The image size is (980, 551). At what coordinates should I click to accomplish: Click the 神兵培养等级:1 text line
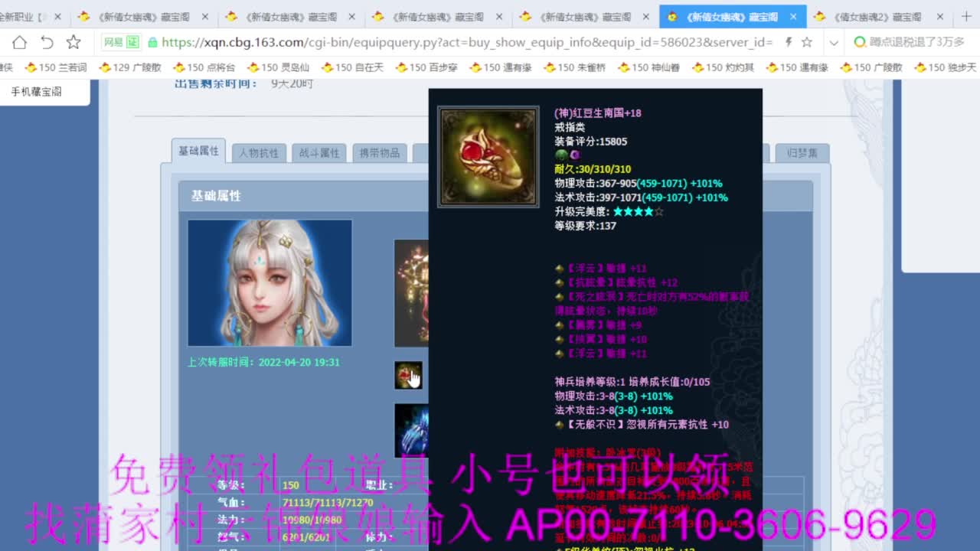click(632, 382)
